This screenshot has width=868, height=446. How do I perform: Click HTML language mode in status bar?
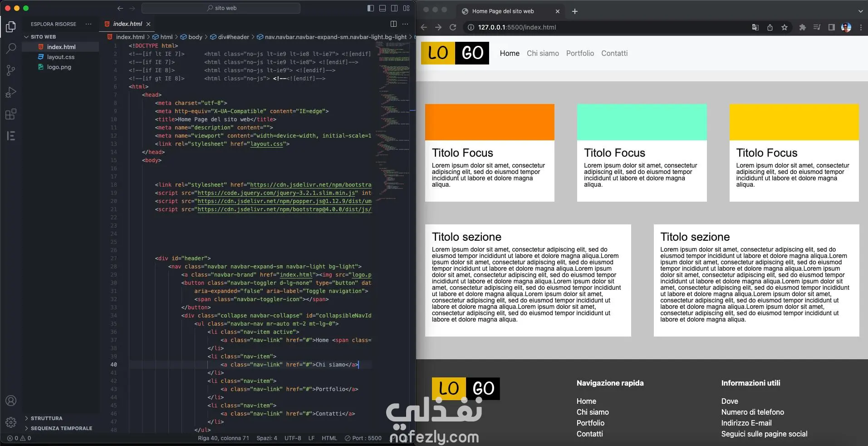(x=329, y=438)
